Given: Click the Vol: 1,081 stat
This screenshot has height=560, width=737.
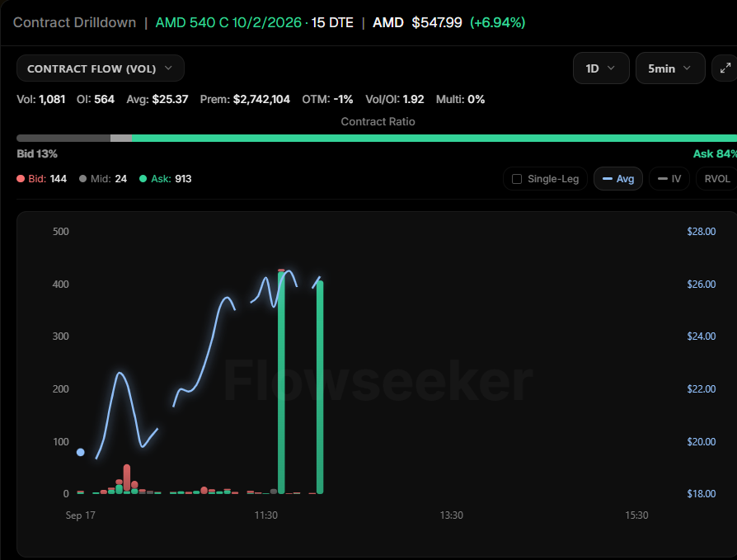Looking at the screenshot, I should 41,99.
